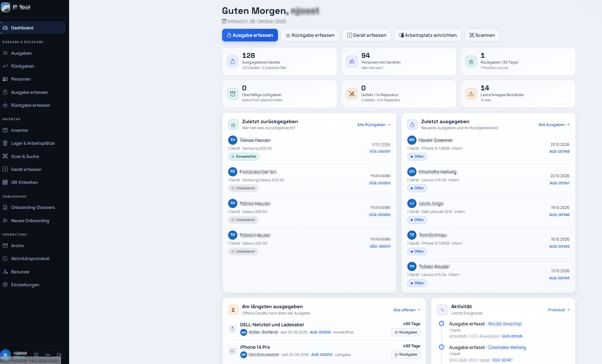Image resolution: width=602 pixels, height=364 pixels.
Task: Click the Scannen button
Action: coord(482,35)
